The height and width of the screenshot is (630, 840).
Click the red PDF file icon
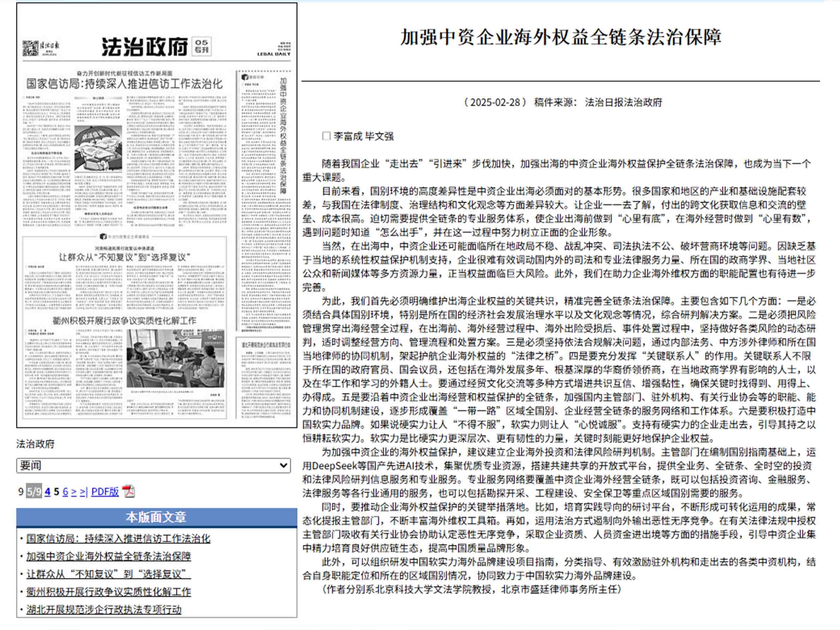129,491
